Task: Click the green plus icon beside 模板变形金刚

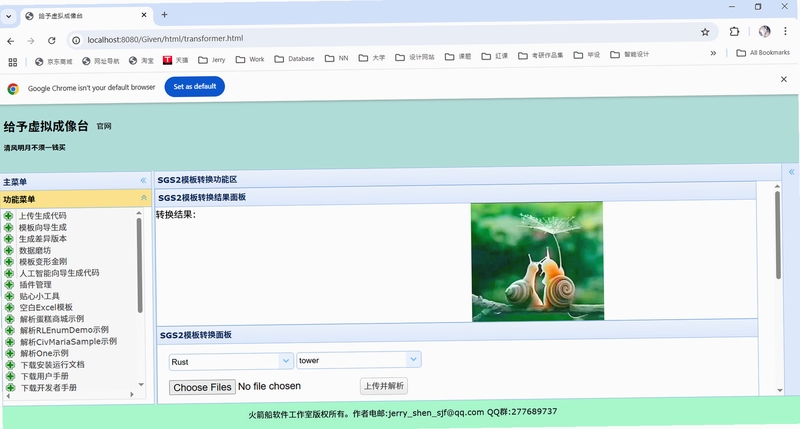Action: [x=9, y=262]
